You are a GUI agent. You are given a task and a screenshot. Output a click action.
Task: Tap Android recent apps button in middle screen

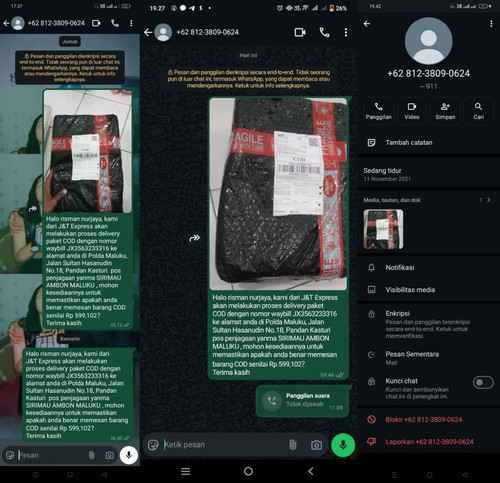[185, 471]
